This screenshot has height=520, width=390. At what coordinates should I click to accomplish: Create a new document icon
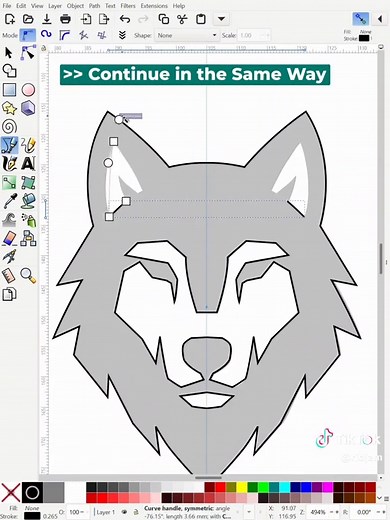[x=10, y=19]
